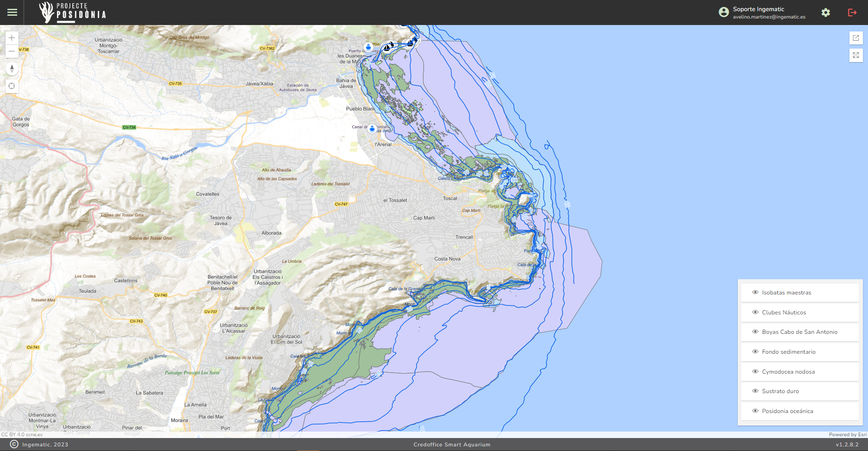Hide the Fondo sedimentario layer

(x=755, y=352)
